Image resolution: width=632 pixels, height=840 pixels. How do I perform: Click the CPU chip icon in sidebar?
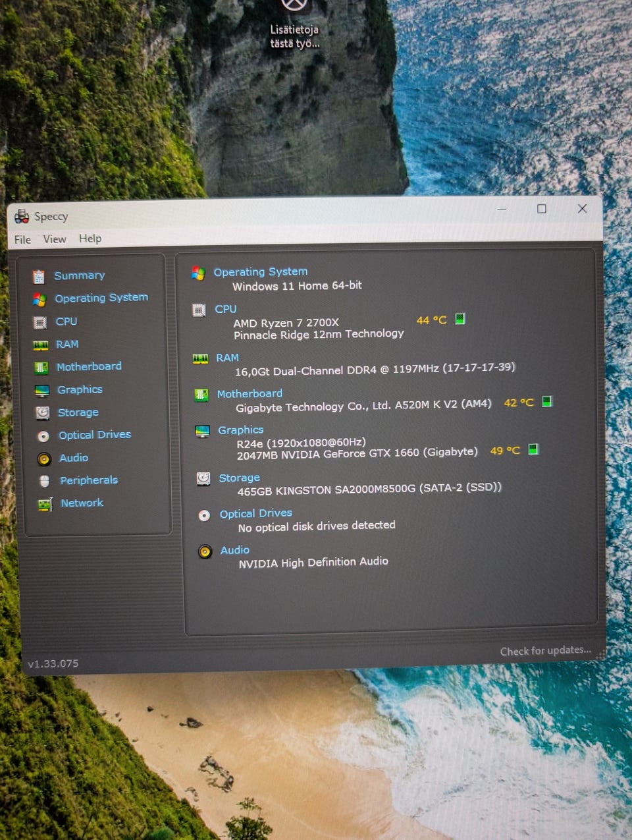(40, 323)
